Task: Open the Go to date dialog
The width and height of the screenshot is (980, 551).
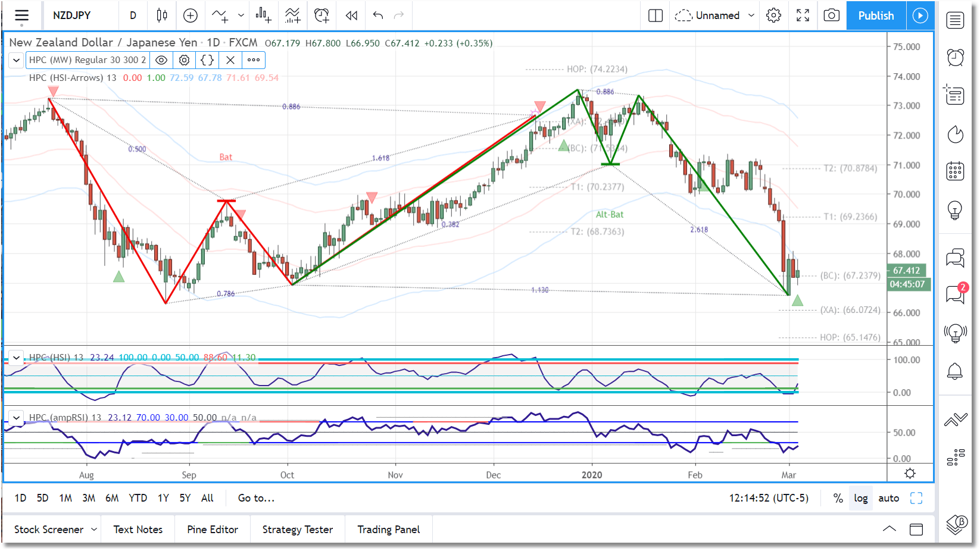Action: pyautogui.click(x=256, y=499)
